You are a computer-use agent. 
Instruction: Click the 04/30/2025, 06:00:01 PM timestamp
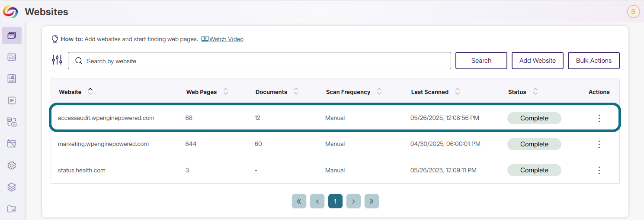coord(445,144)
